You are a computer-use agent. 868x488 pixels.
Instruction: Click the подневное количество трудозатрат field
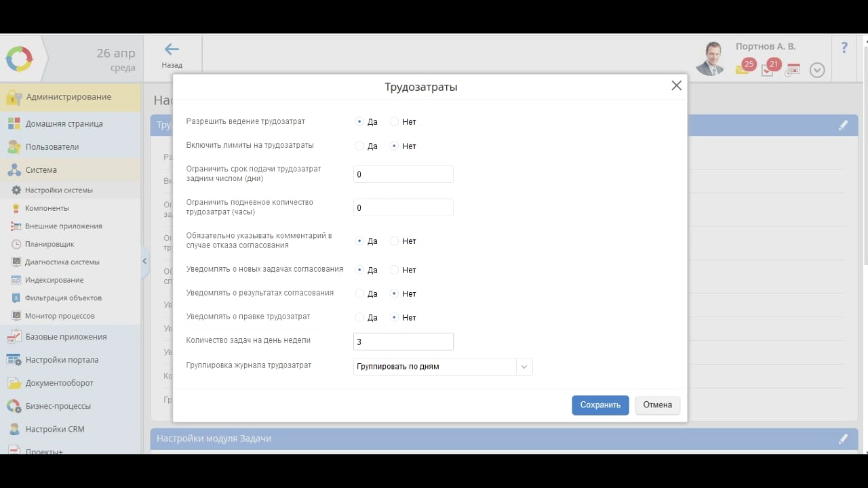point(403,207)
